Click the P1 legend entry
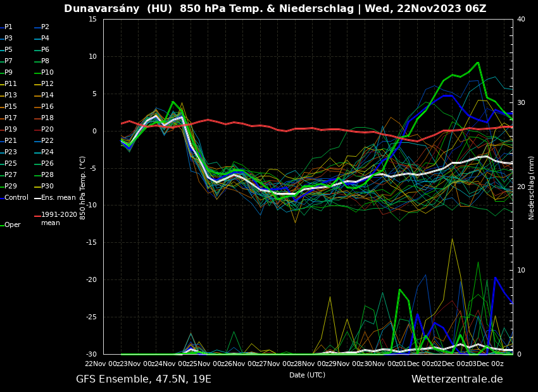This screenshot has width=538, height=392. [x=8, y=27]
